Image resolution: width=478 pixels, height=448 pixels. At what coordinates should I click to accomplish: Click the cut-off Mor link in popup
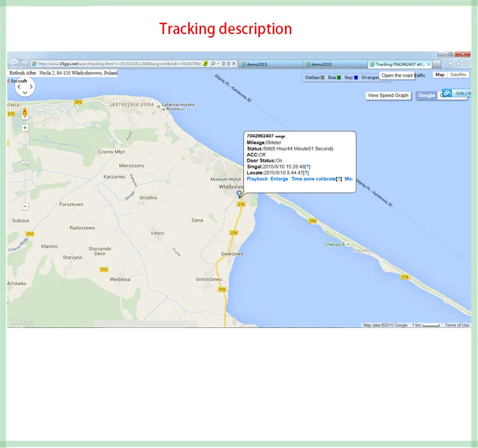pyautogui.click(x=348, y=179)
